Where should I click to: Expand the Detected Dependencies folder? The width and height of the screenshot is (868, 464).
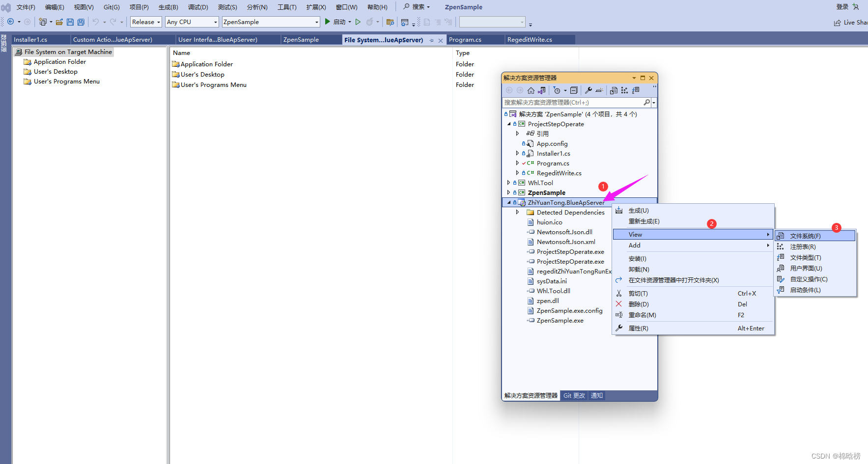point(517,212)
